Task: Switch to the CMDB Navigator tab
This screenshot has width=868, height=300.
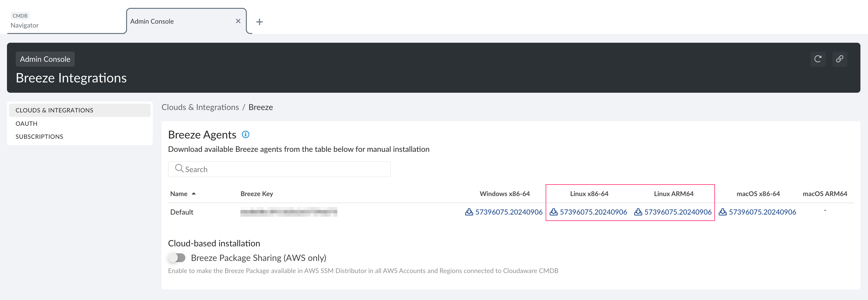Action: click(x=24, y=21)
